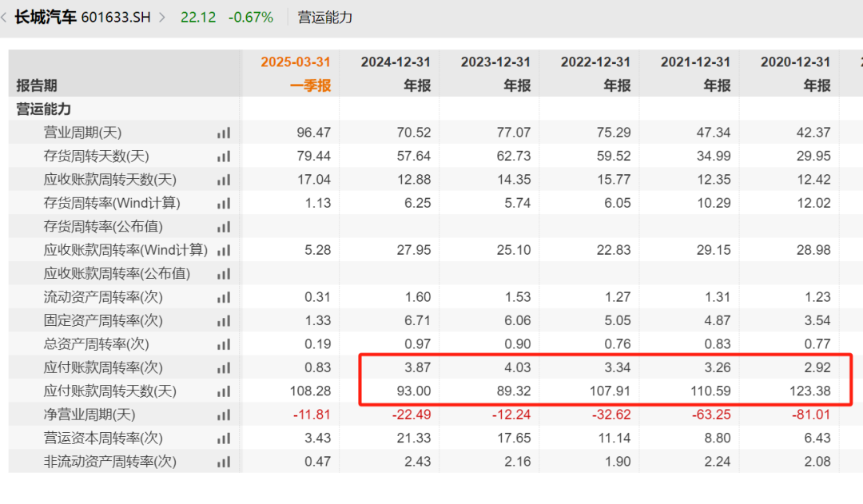Go to previous stock with left arrow
Viewport: 863px width, 504px height.
4,18
